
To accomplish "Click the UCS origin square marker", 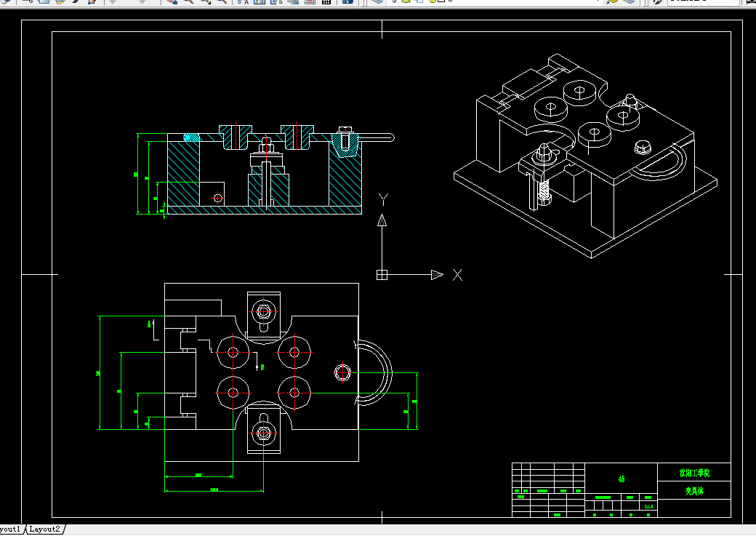I will click(x=382, y=275).
